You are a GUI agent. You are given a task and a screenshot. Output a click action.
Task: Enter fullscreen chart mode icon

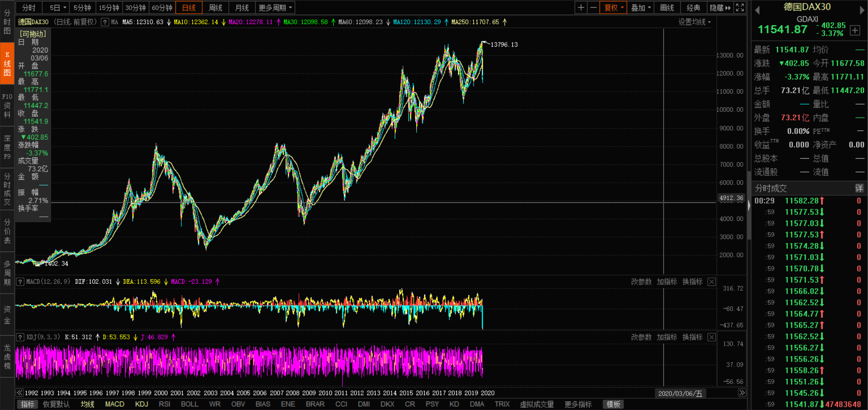[740, 8]
